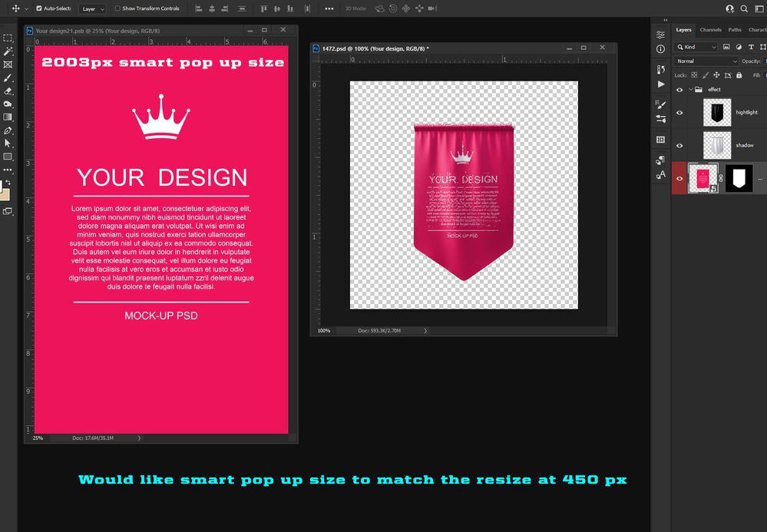Viewport: 767px width, 532px height.
Task: Collapse the effect layer group
Action: (690, 89)
